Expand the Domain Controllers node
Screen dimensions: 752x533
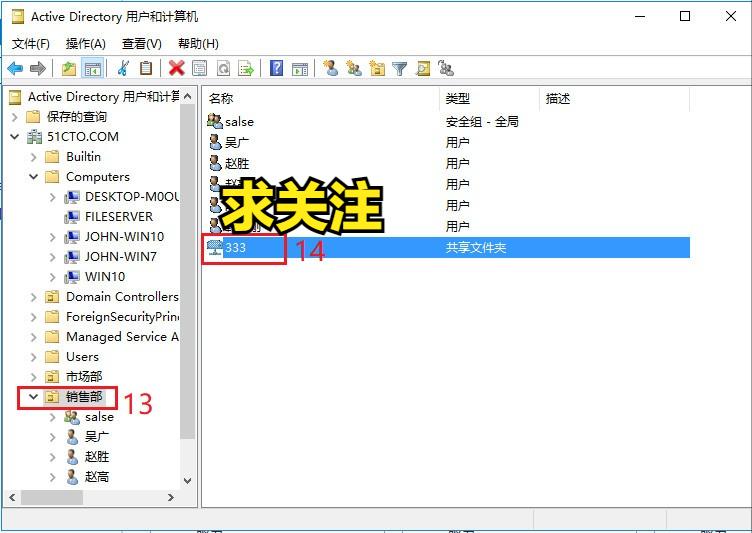click(33, 297)
